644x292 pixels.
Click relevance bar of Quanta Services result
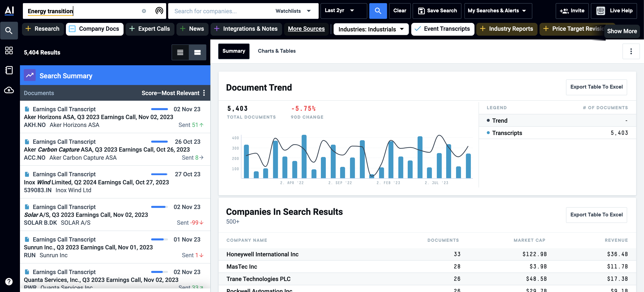(159, 272)
